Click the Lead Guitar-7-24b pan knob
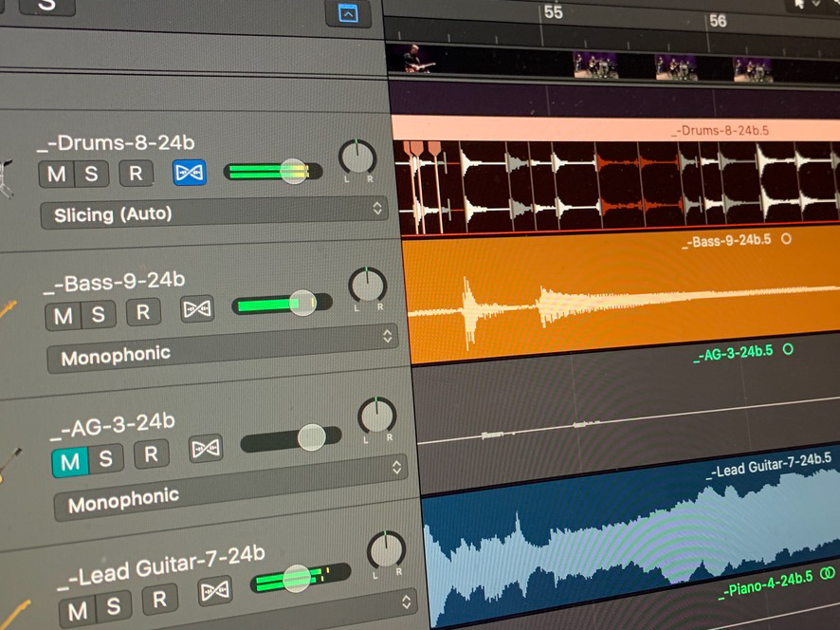The image size is (840, 630). coord(386,550)
